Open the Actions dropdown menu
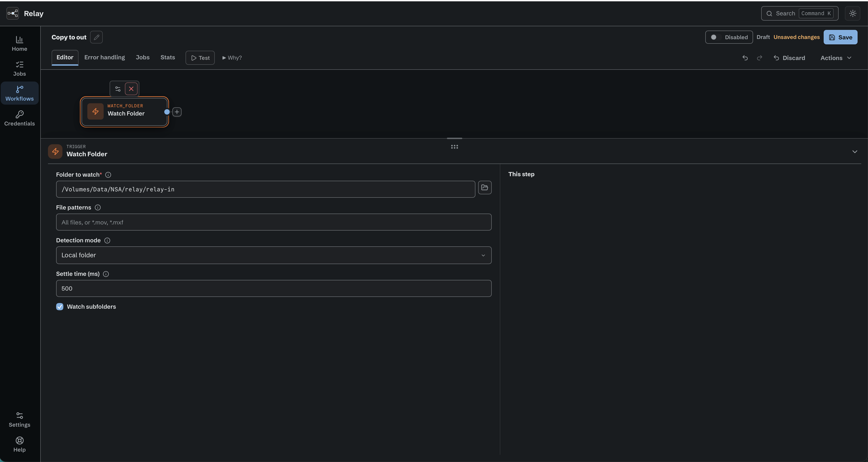 (836, 58)
